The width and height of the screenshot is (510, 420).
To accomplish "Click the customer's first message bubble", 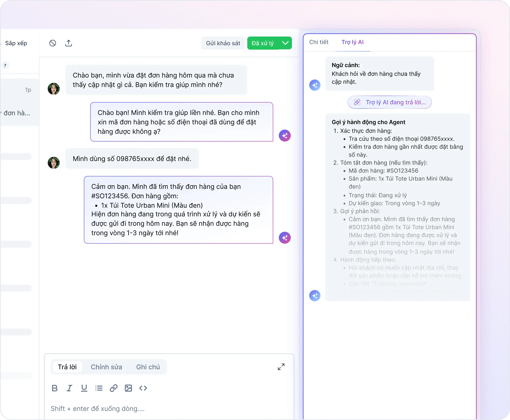I will (x=156, y=80).
